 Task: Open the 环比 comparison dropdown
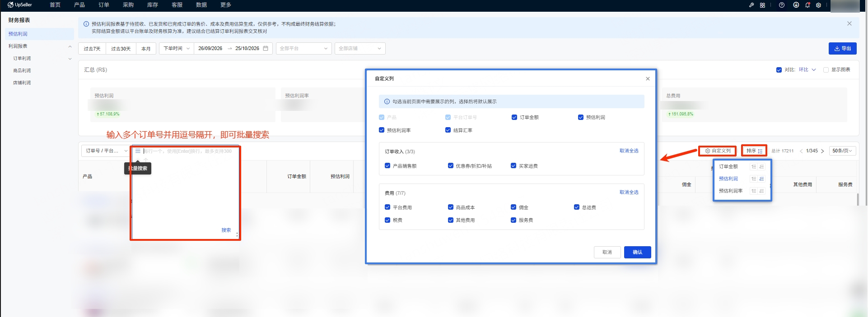tap(807, 70)
